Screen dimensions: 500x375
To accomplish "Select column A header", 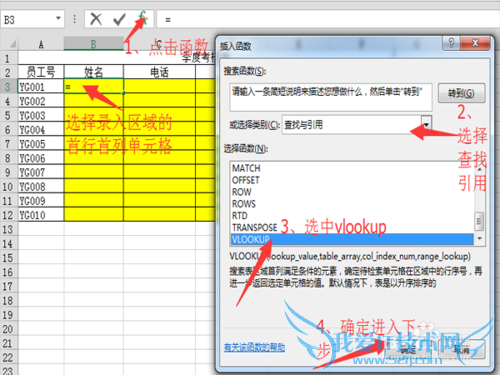I will (x=41, y=44).
